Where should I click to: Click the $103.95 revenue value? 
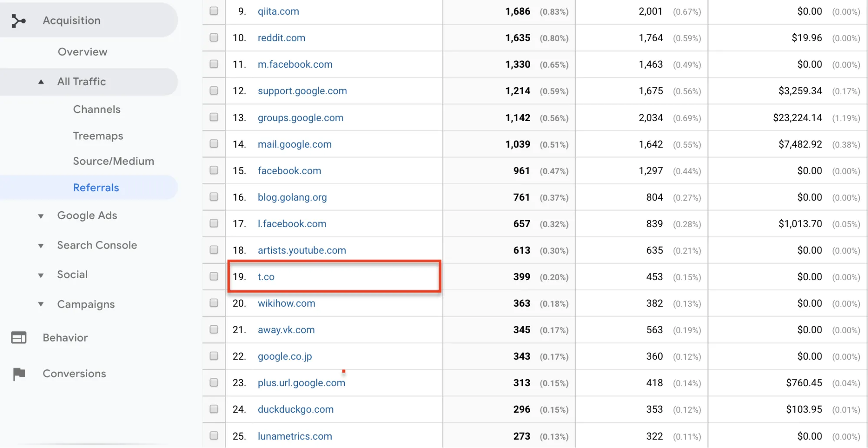[x=804, y=409]
